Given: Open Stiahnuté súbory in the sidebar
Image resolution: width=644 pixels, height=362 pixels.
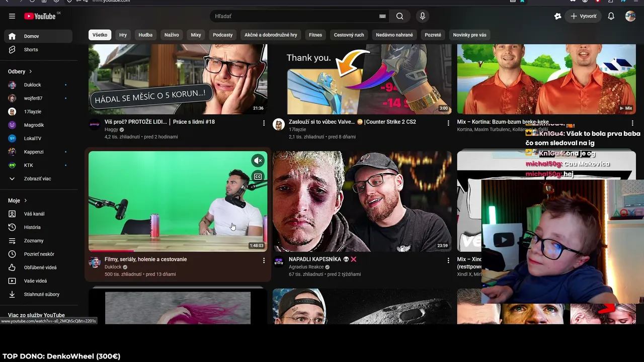Looking at the screenshot, I should click(x=38, y=295).
